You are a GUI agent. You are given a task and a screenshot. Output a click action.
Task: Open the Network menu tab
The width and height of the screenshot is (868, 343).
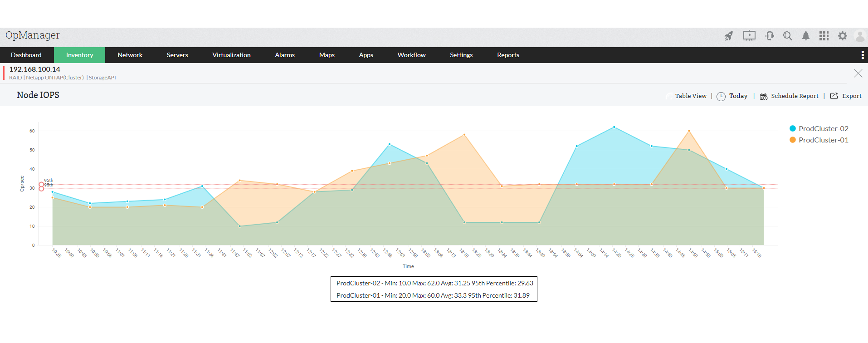coord(130,55)
